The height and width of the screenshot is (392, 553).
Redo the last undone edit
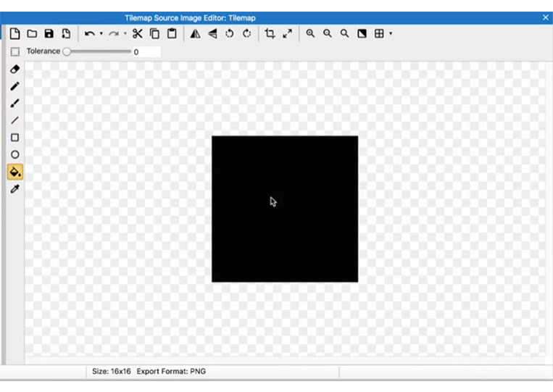[x=114, y=33]
